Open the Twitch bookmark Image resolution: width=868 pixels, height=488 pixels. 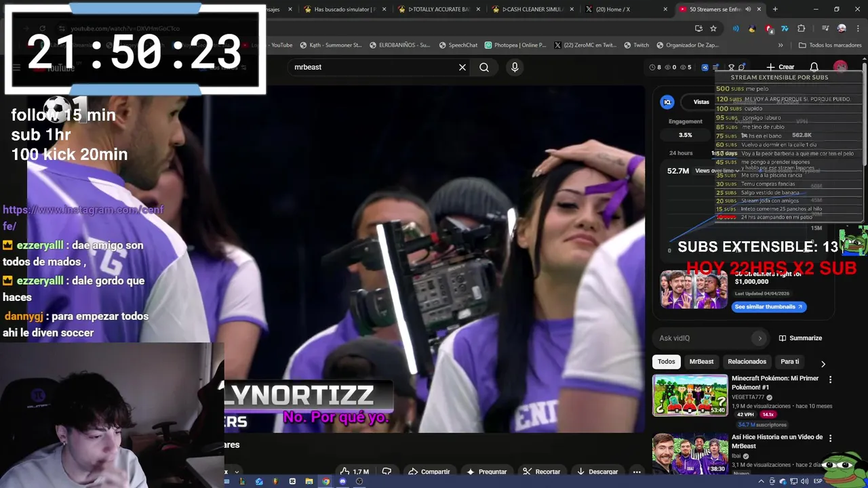point(637,45)
